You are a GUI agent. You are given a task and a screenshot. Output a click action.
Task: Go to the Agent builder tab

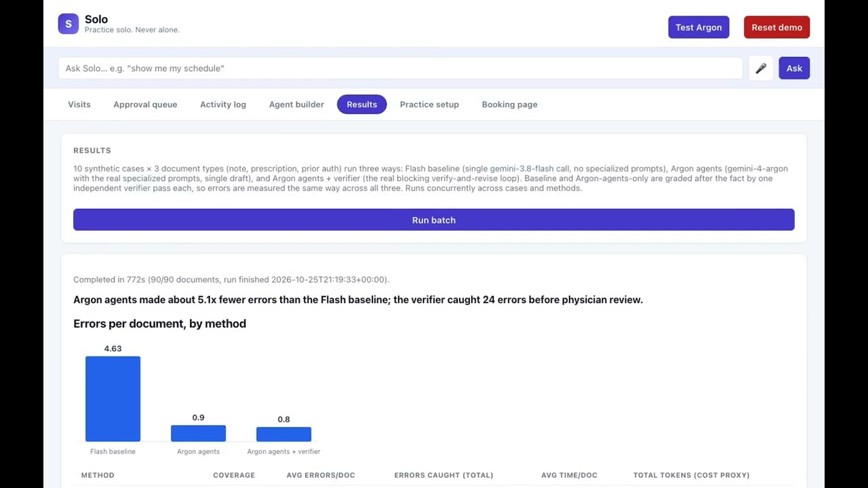pos(296,104)
